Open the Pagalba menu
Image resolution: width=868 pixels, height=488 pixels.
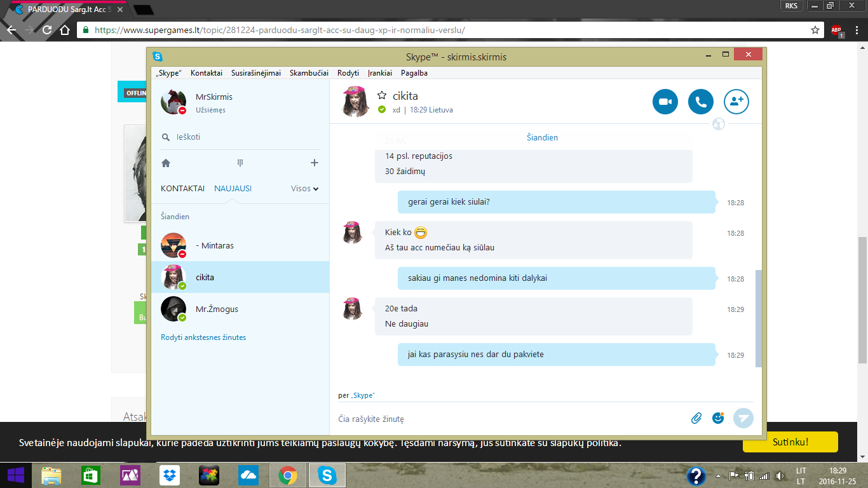(414, 73)
